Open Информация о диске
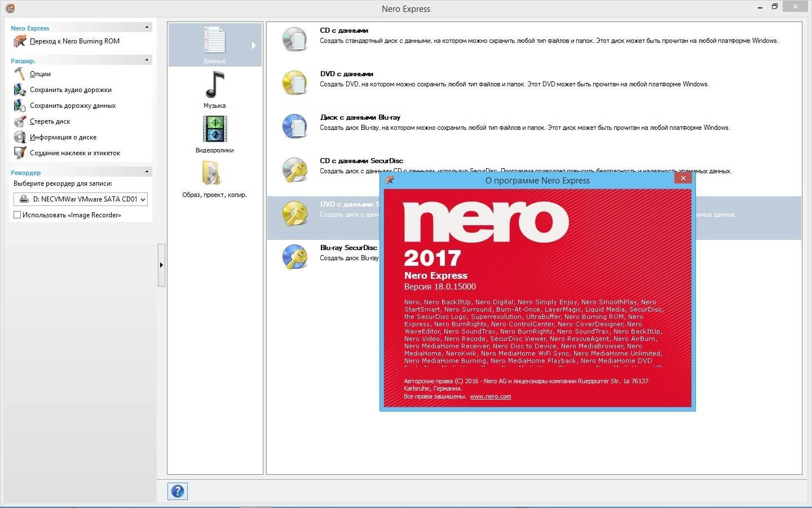The width and height of the screenshot is (812, 508). 63,137
